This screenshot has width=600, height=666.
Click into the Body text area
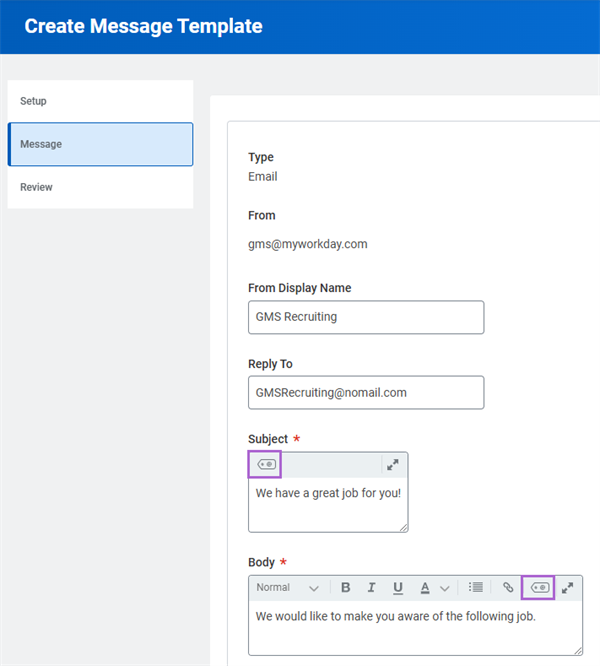(x=415, y=628)
